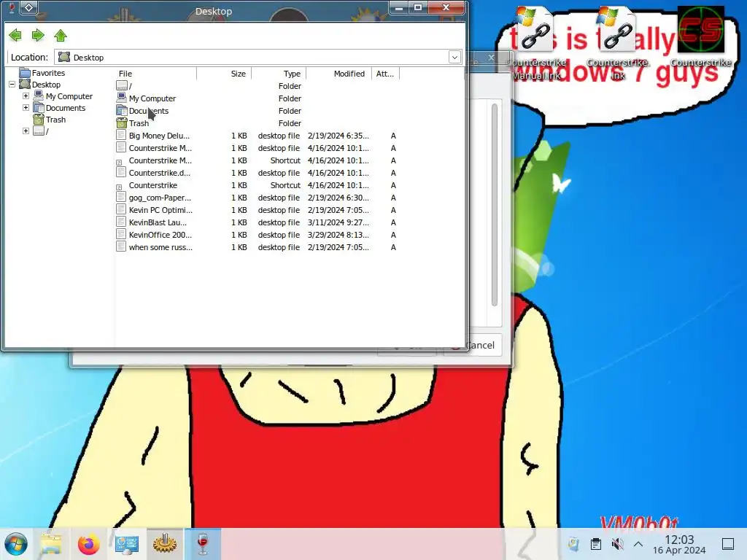
Task: Click 3/29/2024 8:13... modified date
Action: tap(338, 235)
